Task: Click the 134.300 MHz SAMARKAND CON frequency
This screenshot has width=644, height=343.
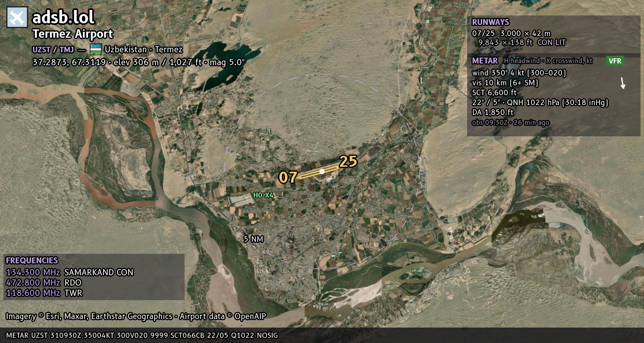Action: [70, 272]
